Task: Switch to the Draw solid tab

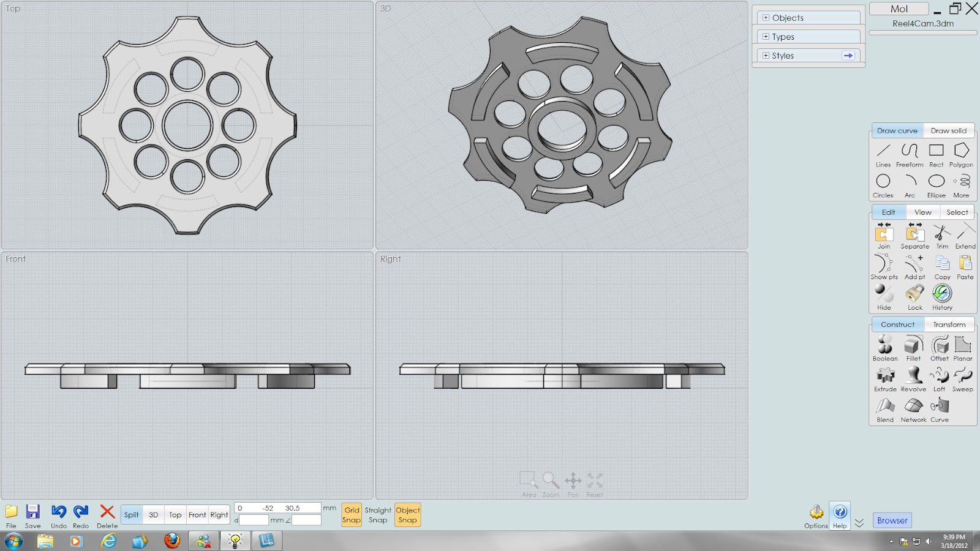Action: click(949, 130)
